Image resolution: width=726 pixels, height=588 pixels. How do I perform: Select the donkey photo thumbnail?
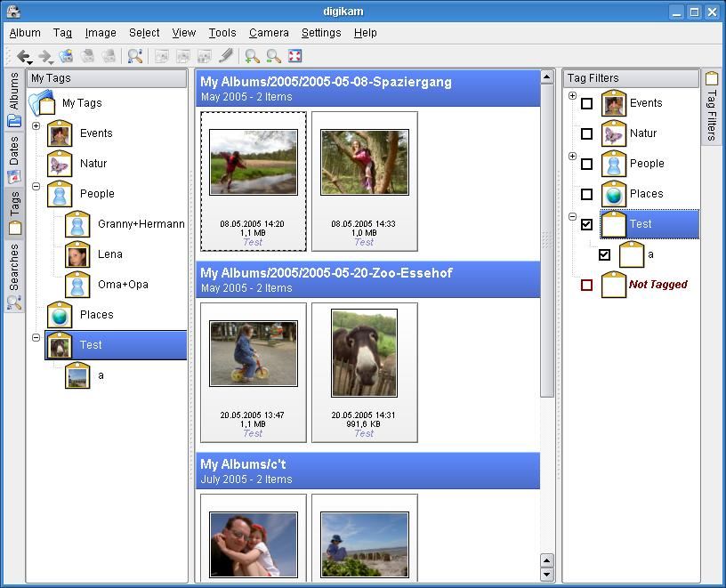[365, 353]
